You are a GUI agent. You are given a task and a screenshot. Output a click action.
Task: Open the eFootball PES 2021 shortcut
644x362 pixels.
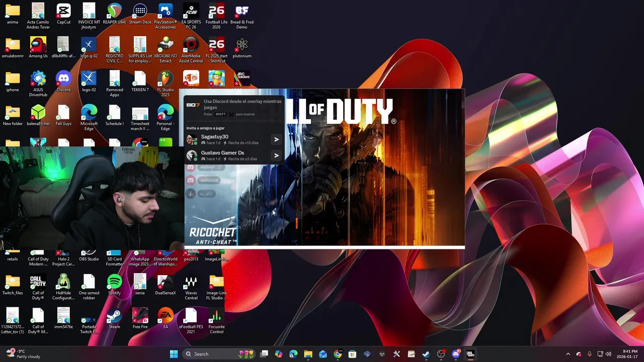[x=191, y=321]
